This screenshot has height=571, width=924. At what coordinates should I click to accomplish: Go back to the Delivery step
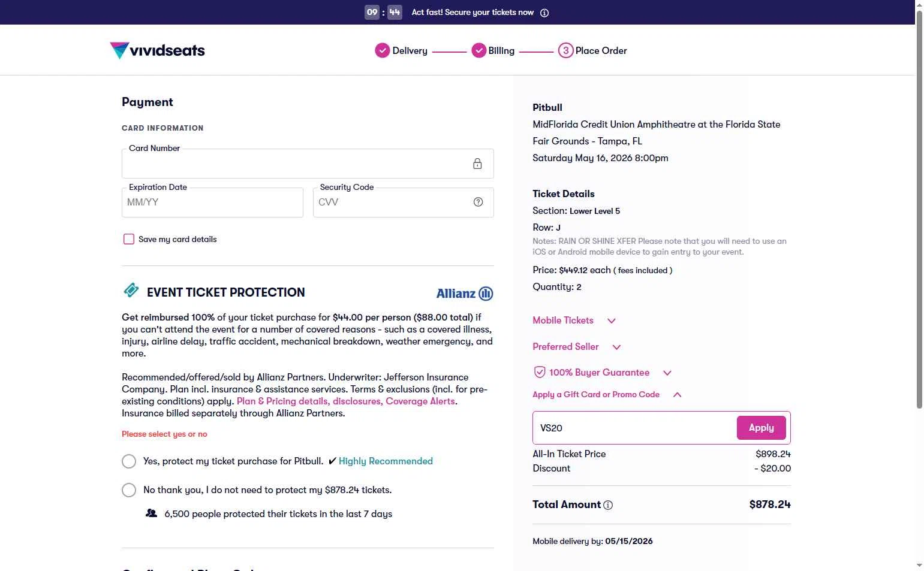(401, 51)
